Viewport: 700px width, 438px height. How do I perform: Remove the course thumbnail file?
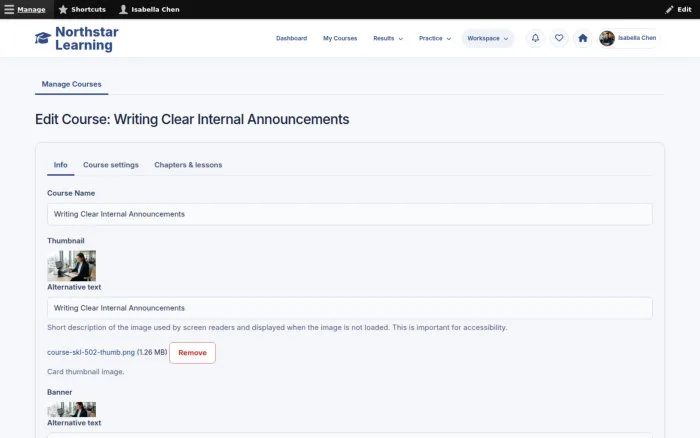click(192, 353)
